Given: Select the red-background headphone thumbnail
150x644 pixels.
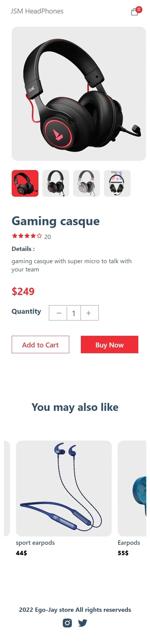Looking at the screenshot, I should click(x=25, y=183).
